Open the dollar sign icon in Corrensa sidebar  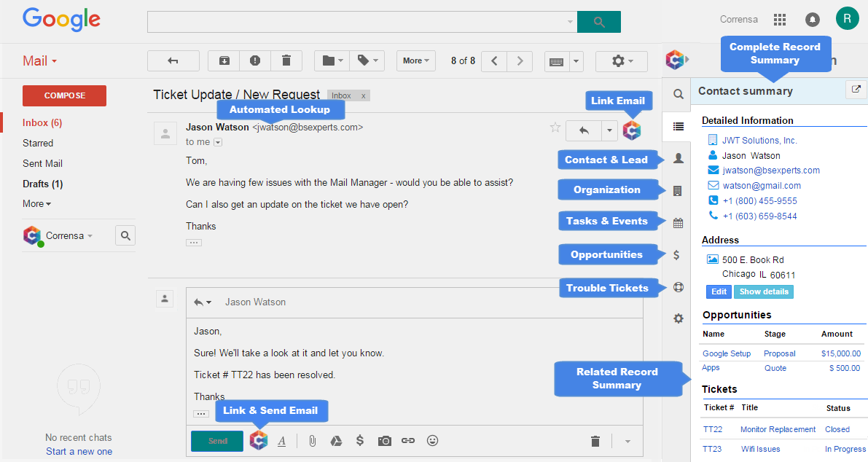coord(676,255)
